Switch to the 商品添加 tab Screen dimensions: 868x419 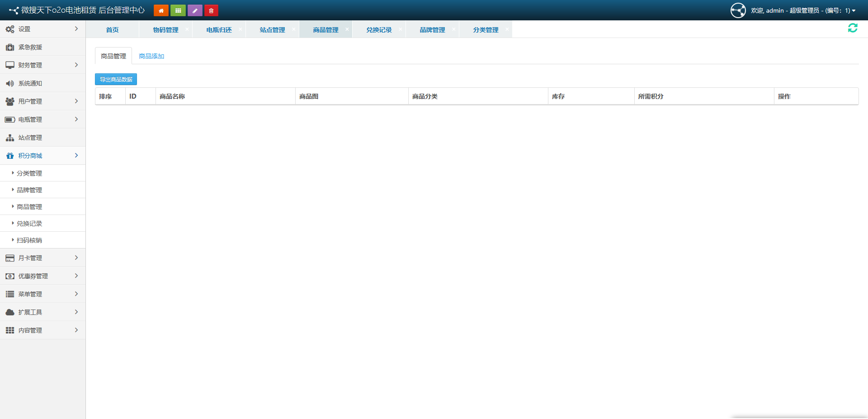point(151,56)
